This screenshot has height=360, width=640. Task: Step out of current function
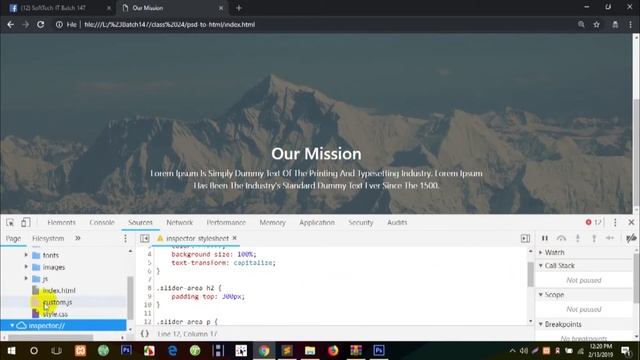594,238
